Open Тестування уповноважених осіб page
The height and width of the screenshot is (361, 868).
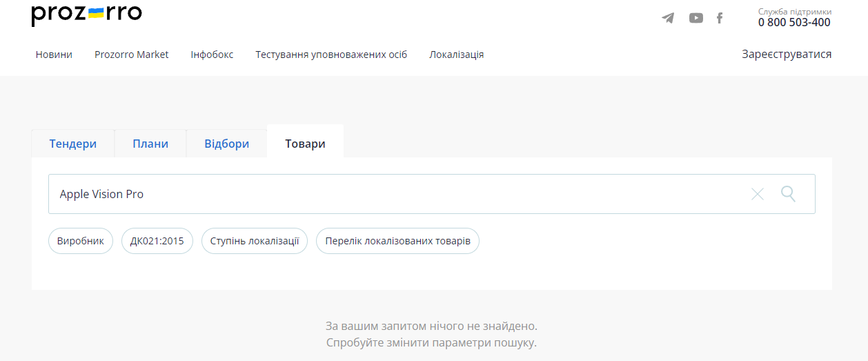click(331, 55)
